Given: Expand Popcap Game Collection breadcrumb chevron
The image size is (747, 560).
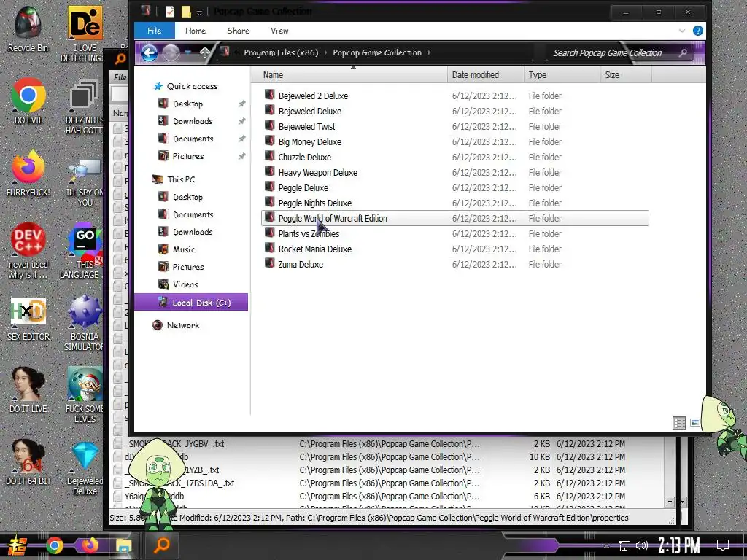Looking at the screenshot, I should coord(429,52).
